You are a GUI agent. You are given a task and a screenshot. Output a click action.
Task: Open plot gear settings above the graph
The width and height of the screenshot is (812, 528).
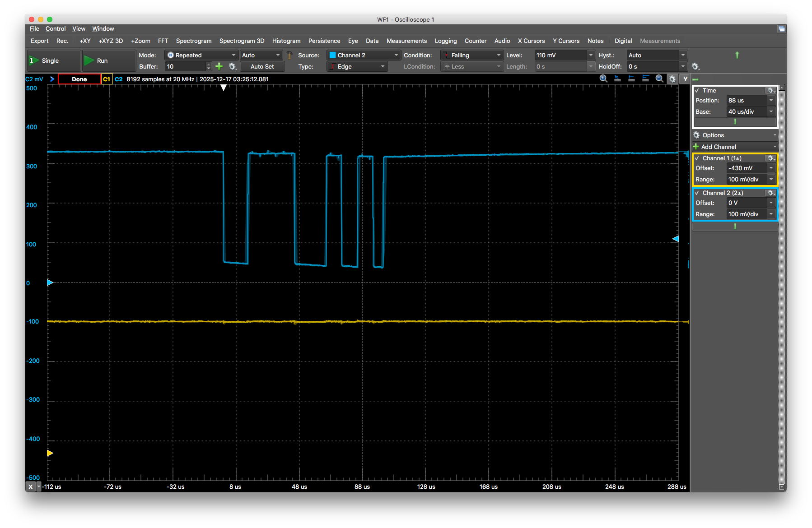[672, 79]
